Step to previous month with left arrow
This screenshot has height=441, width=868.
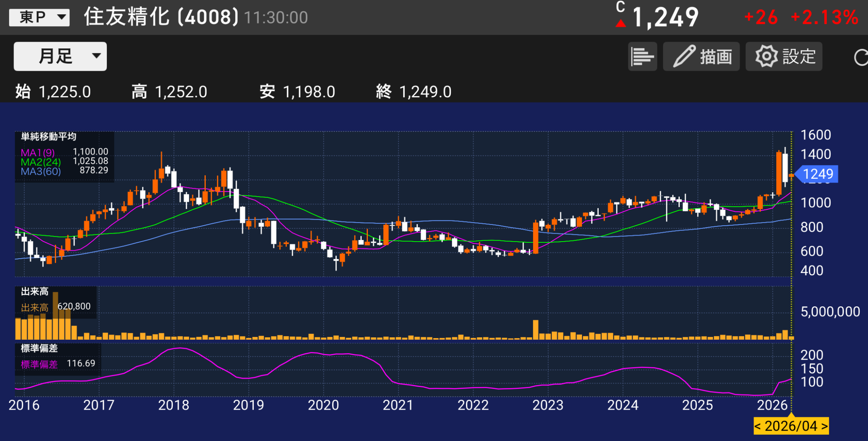(x=758, y=426)
